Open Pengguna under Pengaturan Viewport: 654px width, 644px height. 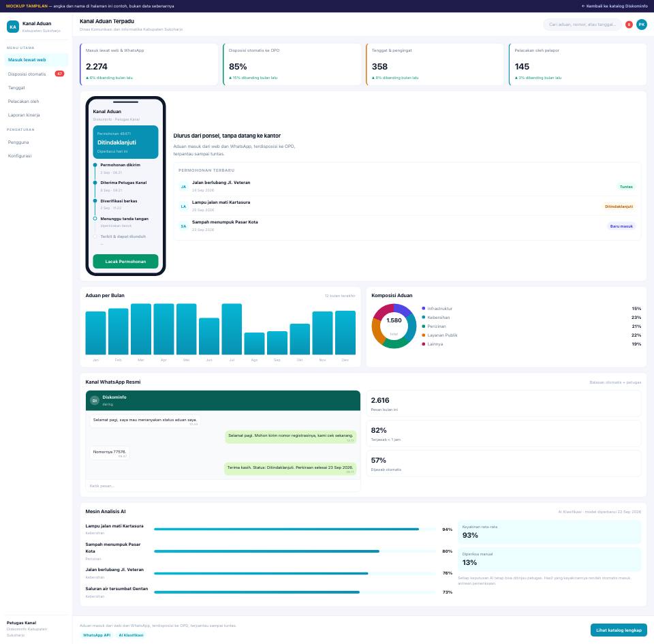click(x=36, y=142)
